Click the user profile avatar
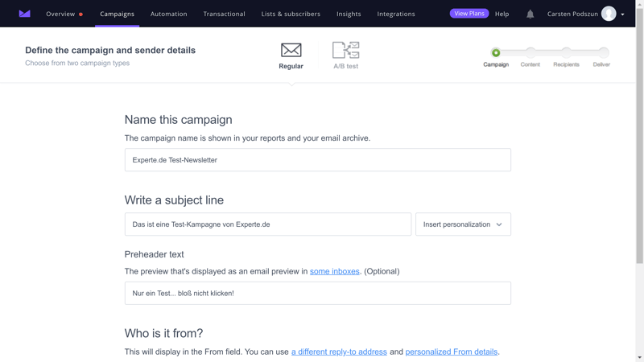 point(609,14)
